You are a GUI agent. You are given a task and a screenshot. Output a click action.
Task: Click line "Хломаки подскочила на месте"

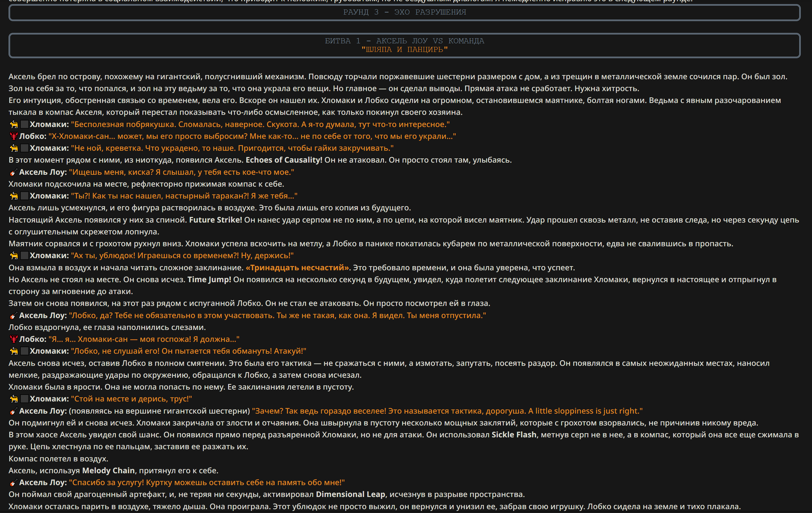(146, 184)
